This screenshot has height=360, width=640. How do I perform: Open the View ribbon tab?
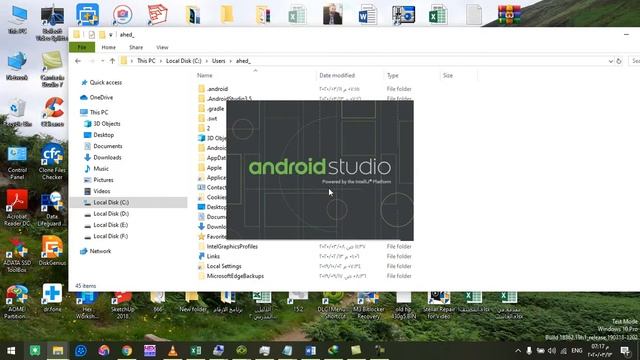coord(162,47)
